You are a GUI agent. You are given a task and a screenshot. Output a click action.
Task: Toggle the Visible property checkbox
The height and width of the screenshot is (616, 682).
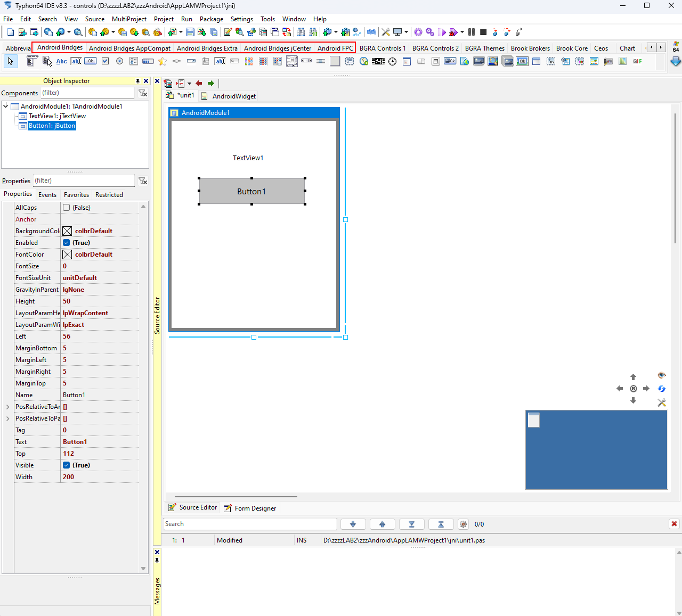67,465
